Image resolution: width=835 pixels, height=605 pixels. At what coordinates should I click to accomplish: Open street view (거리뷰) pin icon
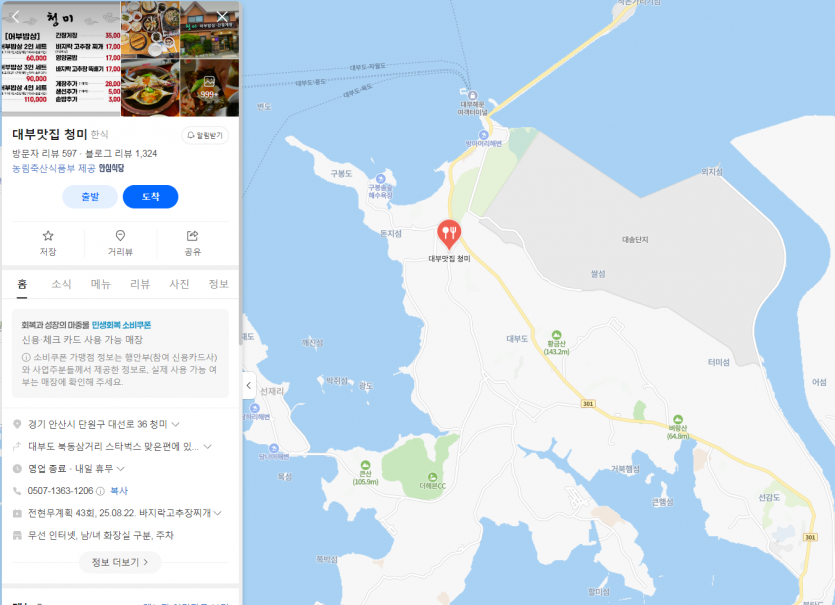click(x=120, y=235)
